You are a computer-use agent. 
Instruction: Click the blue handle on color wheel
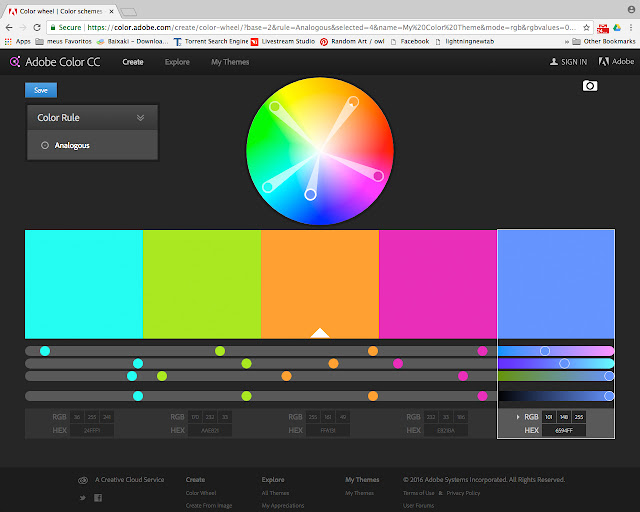point(310,194)
